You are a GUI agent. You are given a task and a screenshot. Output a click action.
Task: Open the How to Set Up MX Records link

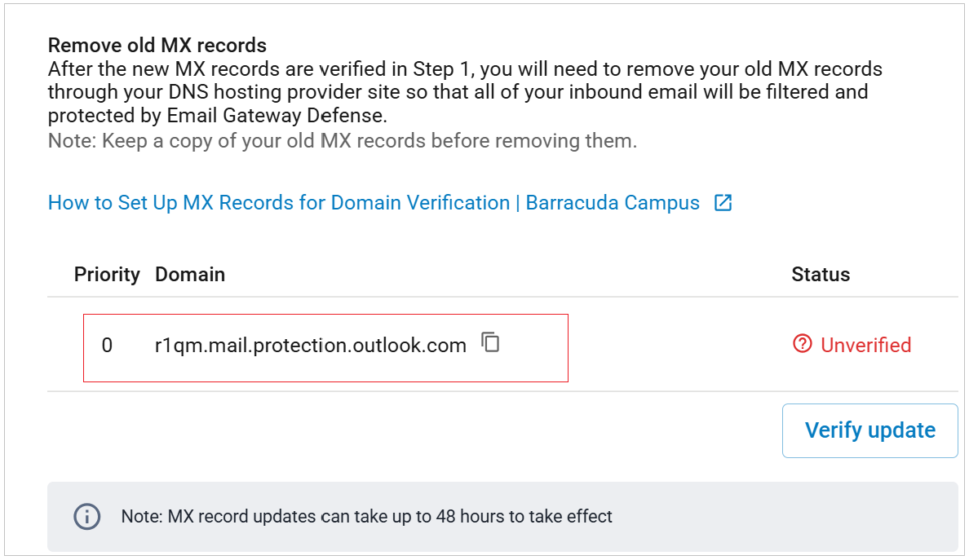(x=277, y=203)
